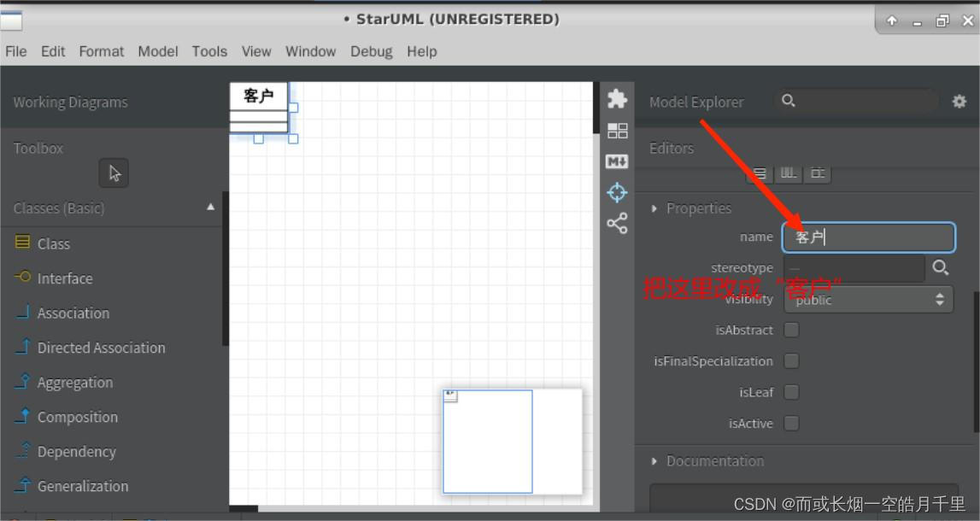This screenshot has height=521, width=980.
Task: Click the window keep-above arrow button
Action: [x=892, y=20]
